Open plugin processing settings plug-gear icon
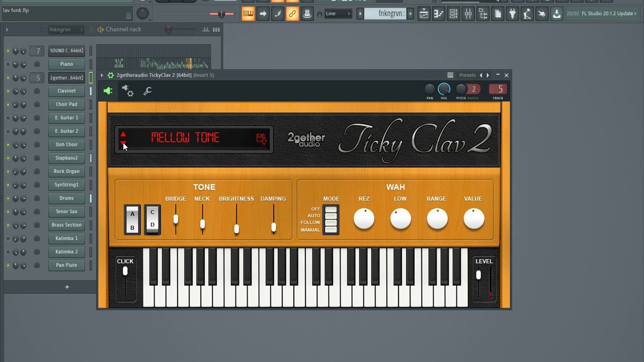 pos(127,91)
